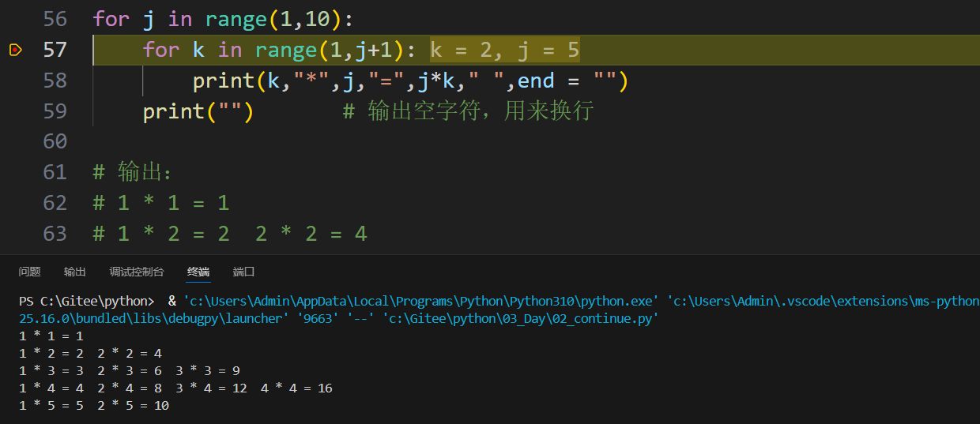Click the breakpoint marker on line 57
980x424 pixels.
pyautogui.click(x=15, y=50)
